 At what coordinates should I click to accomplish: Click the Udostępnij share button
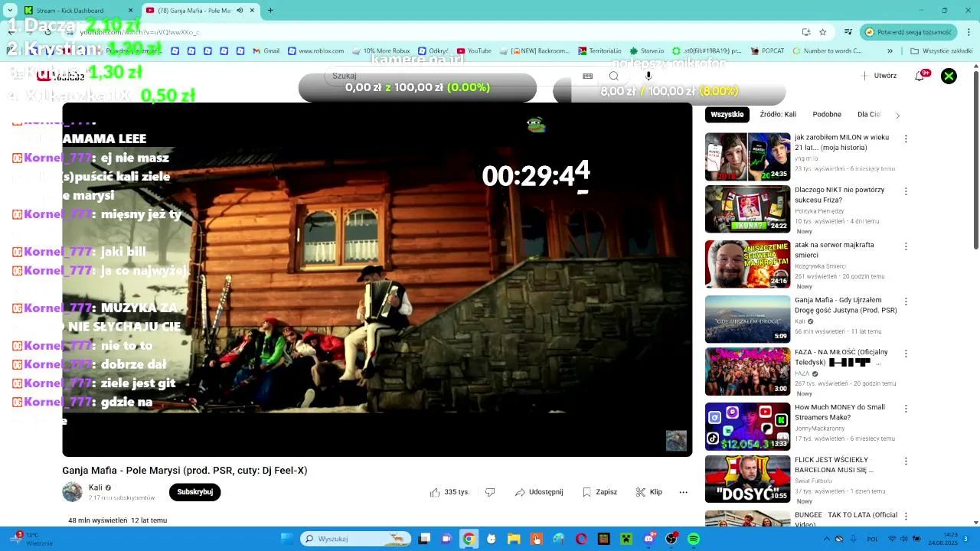[539, 492]
